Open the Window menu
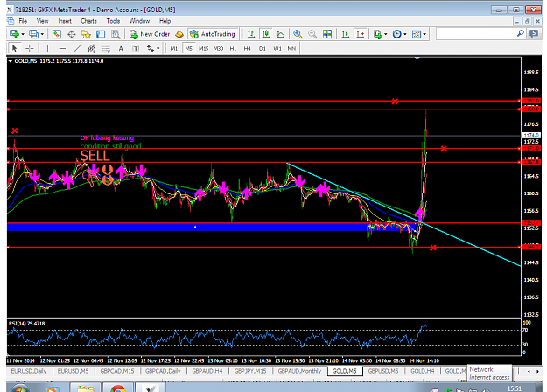Image resolution: width=547 pixels, height=392 pixels. (139, 21)
